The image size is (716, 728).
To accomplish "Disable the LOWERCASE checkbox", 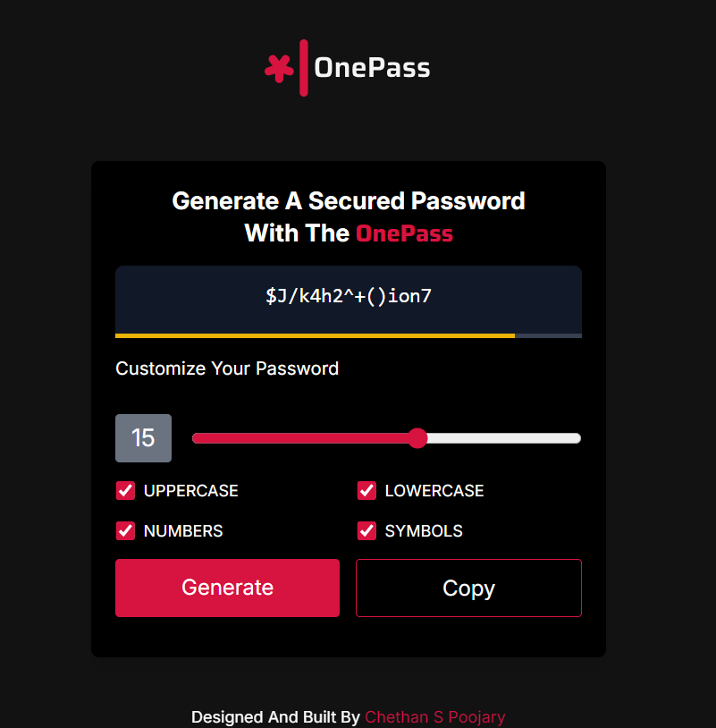I will point(366,490).
